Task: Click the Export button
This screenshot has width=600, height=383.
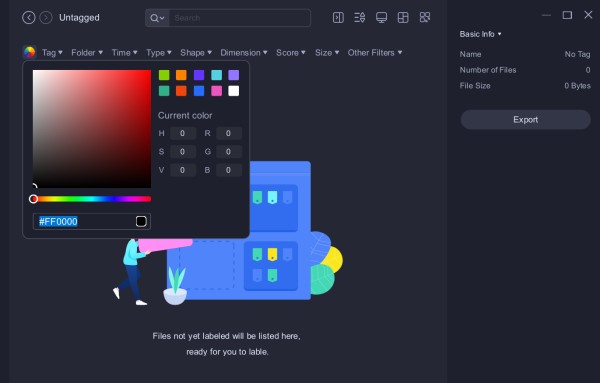Action: (525, 120)
